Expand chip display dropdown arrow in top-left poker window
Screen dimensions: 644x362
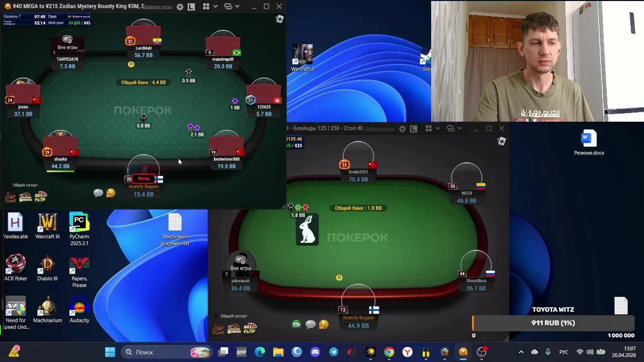tap(237, 7)
